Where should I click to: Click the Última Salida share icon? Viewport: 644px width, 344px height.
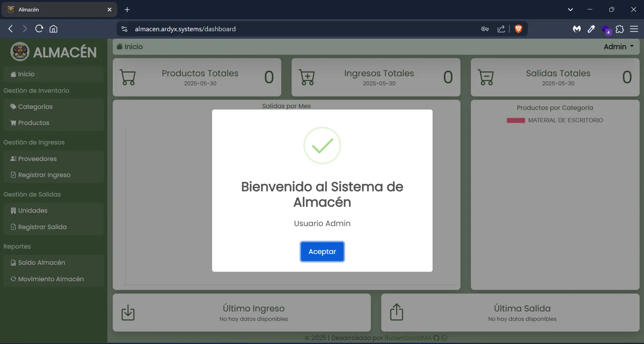click(x=396, y=312)
